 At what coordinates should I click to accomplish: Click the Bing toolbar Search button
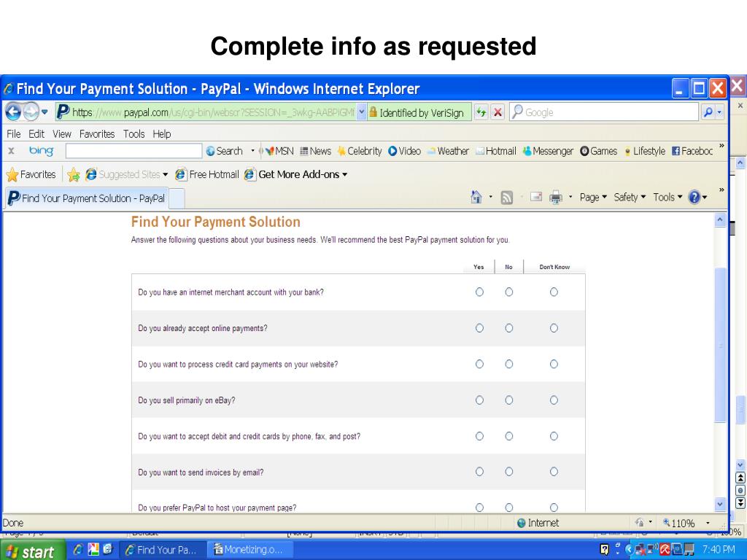point(225,151)
